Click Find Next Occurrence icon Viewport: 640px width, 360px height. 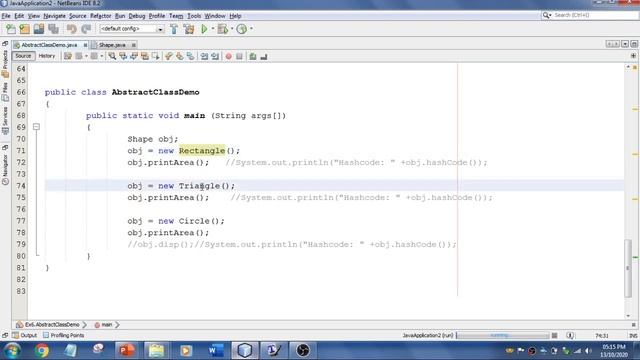(134, 56)
